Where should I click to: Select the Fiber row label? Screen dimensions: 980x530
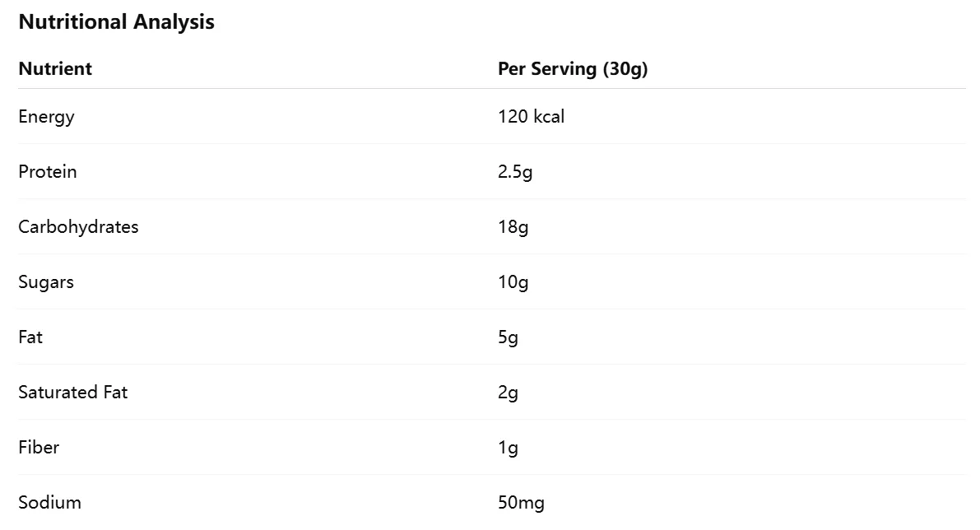click(x=39, y=448)
